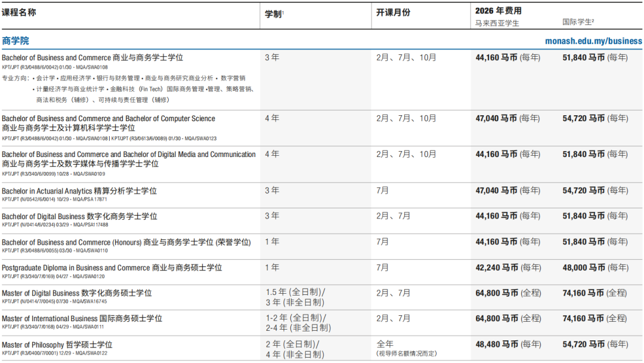Select Bachelor of Business and Commerce 商业与商务学士学位 title
This screenshot has width=644, height=363.
pyautogui.click(x=92, y=57)
